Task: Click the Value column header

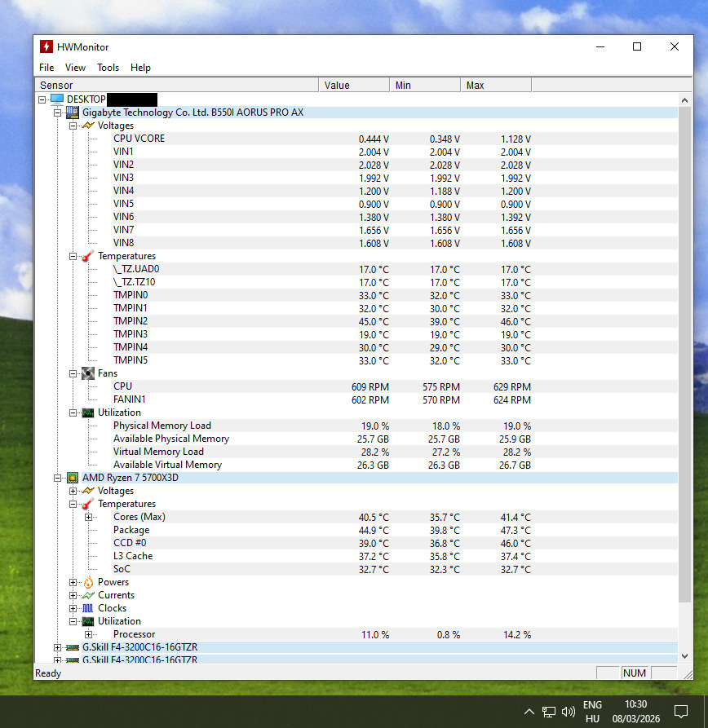Action: point(354,85)
